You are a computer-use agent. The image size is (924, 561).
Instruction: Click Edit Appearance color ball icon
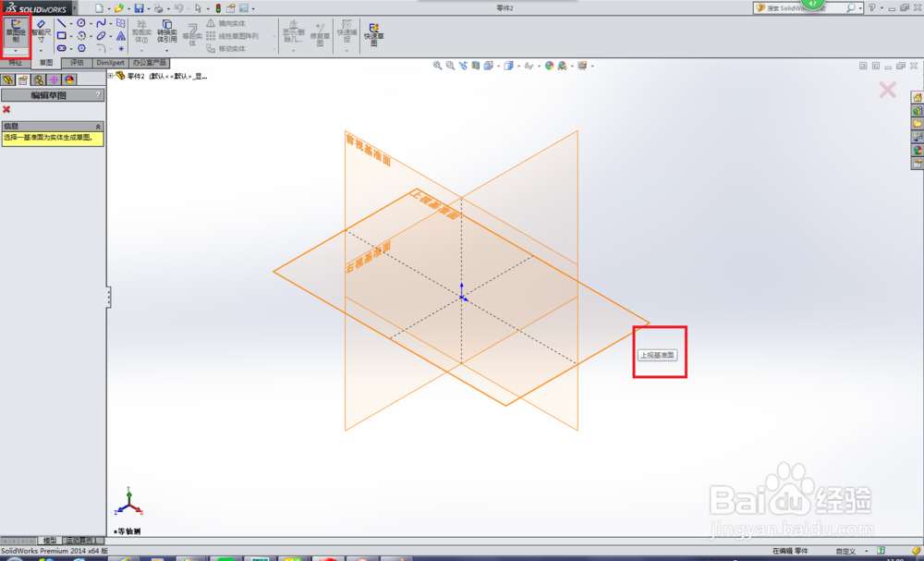(549, 66)
